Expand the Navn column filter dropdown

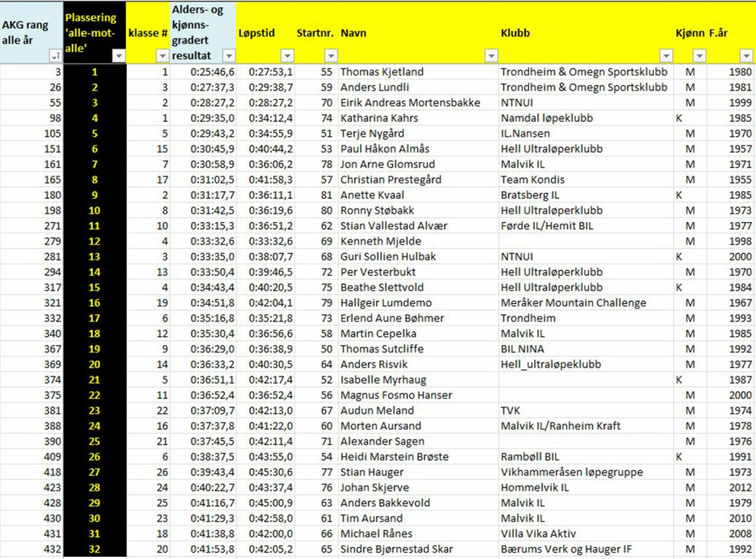point(491,56)
